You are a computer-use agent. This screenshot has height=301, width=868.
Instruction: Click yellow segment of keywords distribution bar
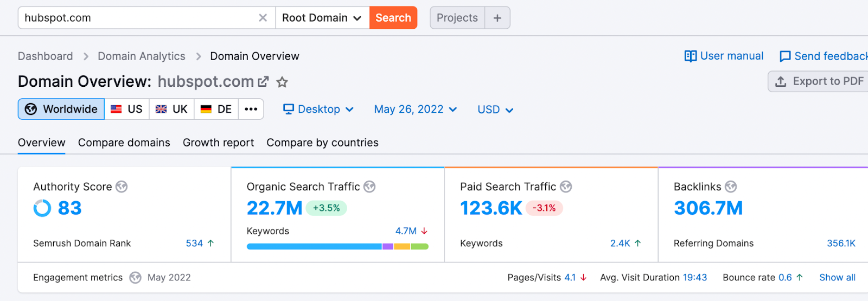pos(402,247)
